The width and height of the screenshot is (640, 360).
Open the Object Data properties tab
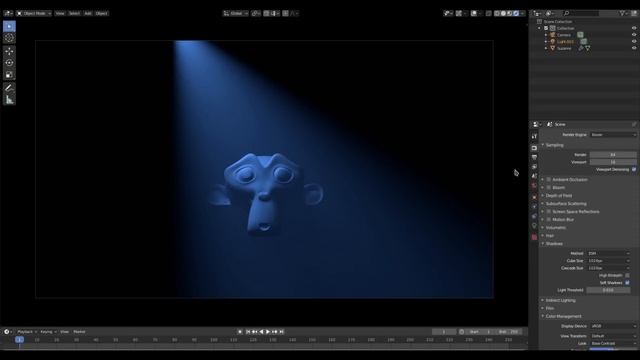click(534, 226)
